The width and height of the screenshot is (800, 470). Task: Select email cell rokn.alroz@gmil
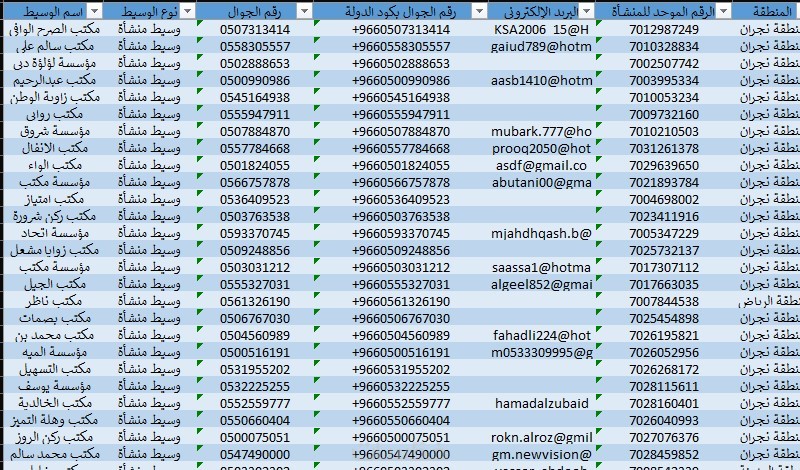[541, 437]
